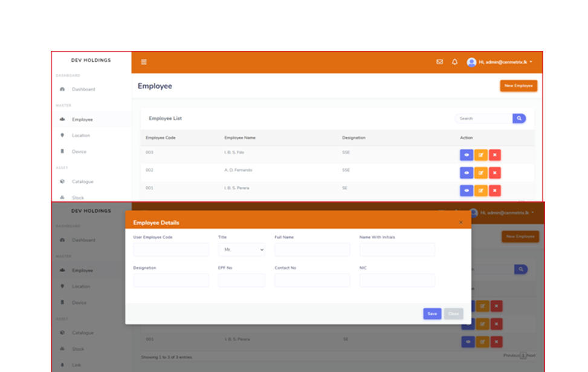Viewport: 588px width, 372px height.
Task: View employee 002 with the eye icon
Action: coord(466,173)
